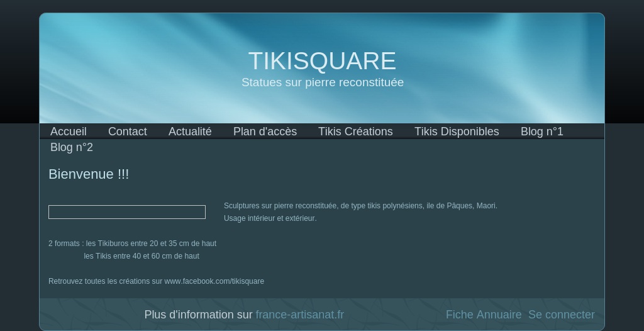Open Plan d'accès in navigation
Viewport: 644px width, 331px height.
click(x=265, y=132)
